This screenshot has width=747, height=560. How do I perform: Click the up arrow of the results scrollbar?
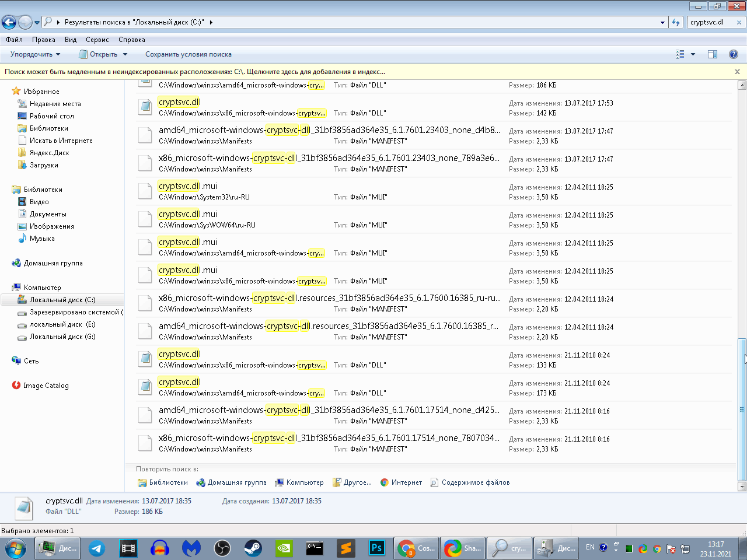(x=742, y=85)
